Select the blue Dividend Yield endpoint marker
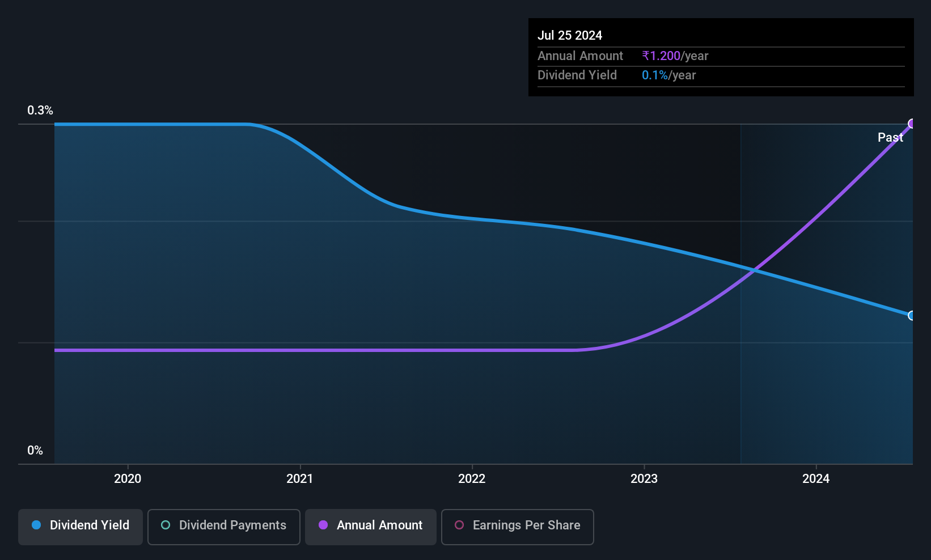Screen dimensions: 931x560 pyautogui.click(x=912, y=316)
